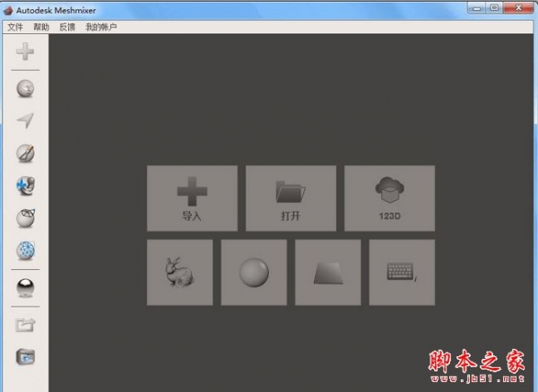
Task: Click the 打开 folder tile
Action: coord(291,198)
